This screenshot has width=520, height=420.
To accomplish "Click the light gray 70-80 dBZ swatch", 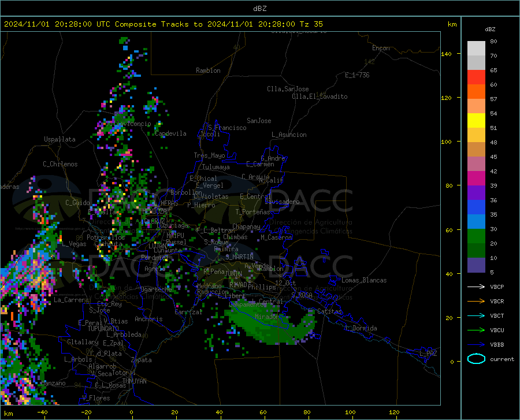I will [x=476, y=49].
